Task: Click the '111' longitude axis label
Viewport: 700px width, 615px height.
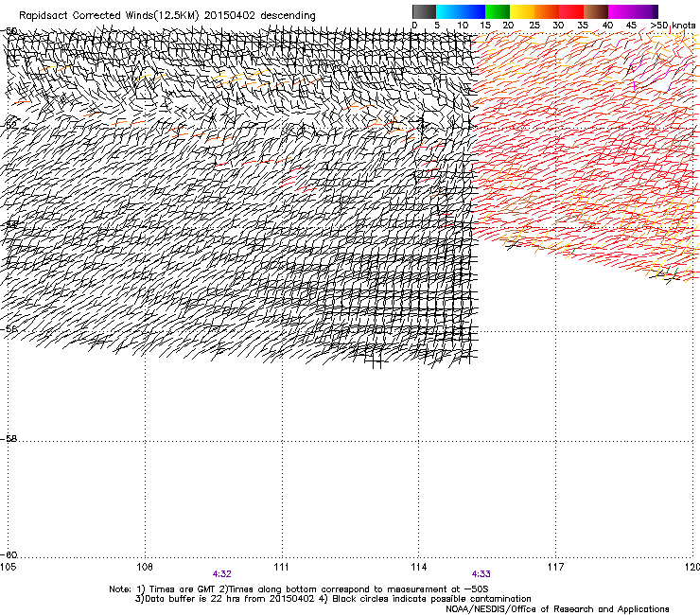Action: 281,567
